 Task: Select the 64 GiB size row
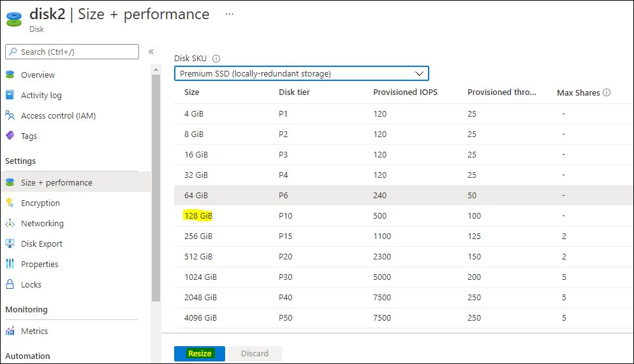pos(404,196)
